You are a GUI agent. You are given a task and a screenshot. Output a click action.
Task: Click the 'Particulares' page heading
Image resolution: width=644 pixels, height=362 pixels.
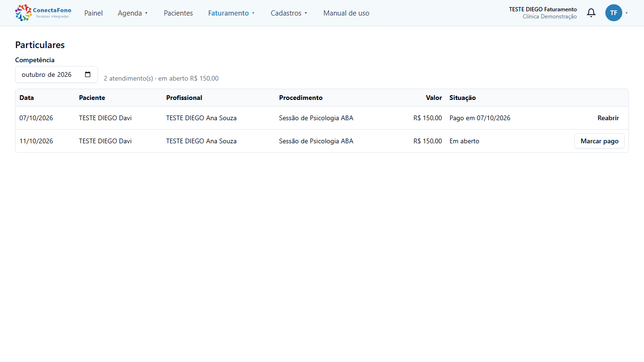40,45
